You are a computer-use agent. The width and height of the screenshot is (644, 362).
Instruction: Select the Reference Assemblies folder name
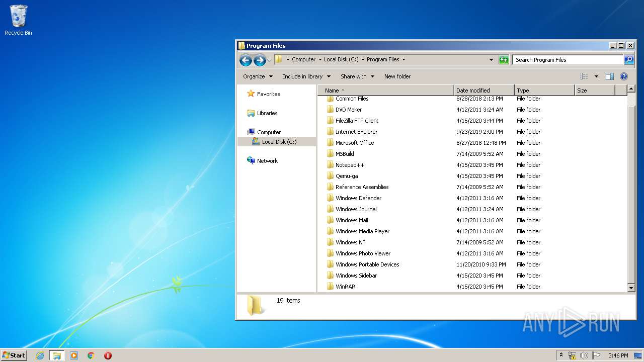point(362,187)
